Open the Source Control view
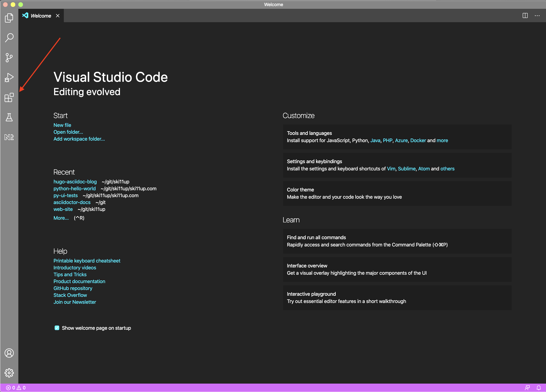Image resolution: width=546 pixels, height=392 pixels. [x=9, y=58]
